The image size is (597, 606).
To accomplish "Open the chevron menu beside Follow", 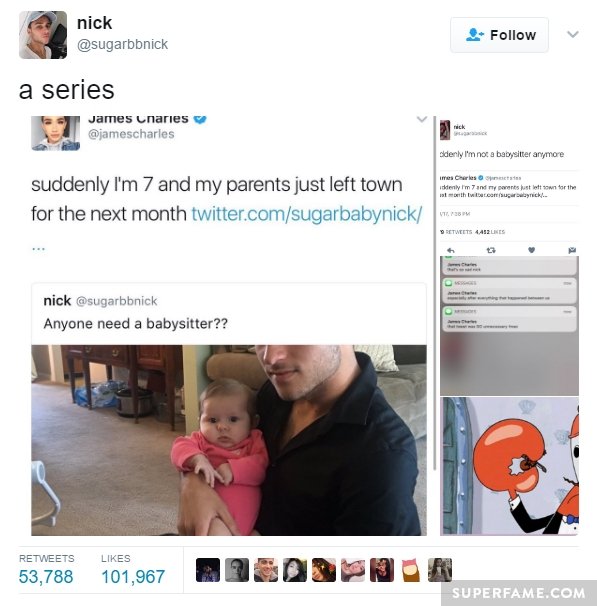I will click(573, 34).
